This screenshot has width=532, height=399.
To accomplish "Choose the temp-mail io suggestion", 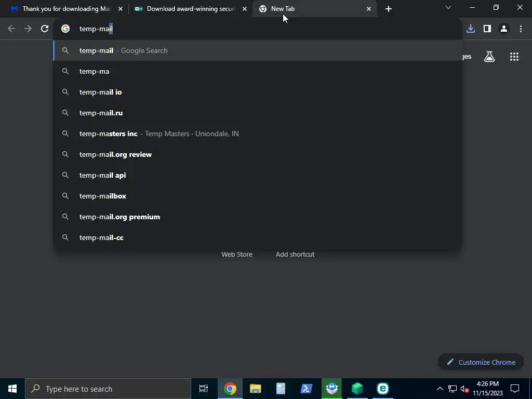I will coord(258,92).
